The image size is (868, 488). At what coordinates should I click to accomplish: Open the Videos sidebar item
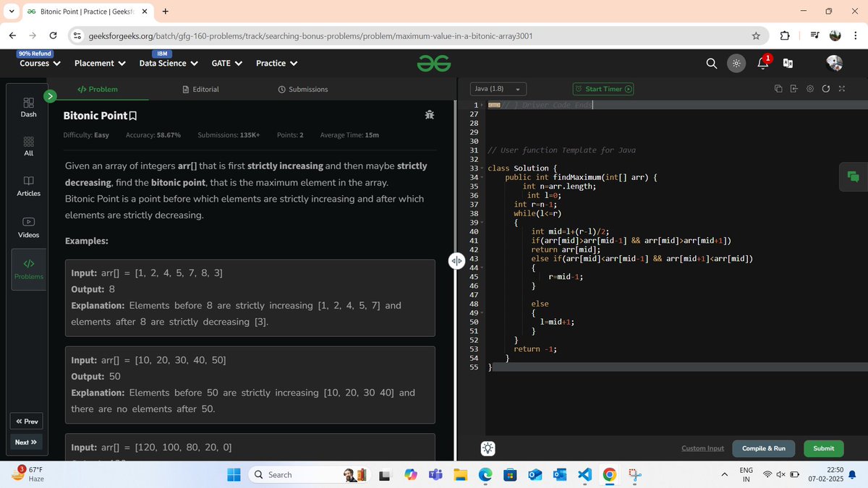pos(28,227)
